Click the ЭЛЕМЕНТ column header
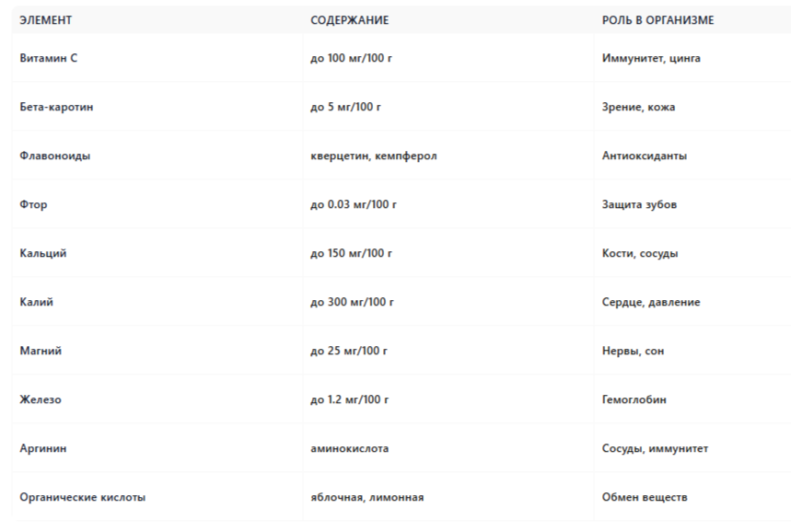 45,20
